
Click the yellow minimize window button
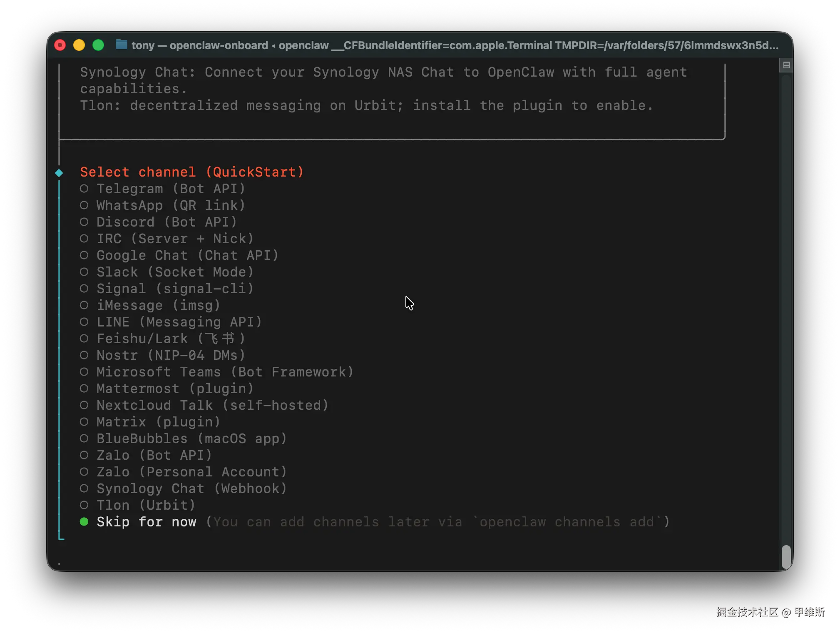point(79,45)
